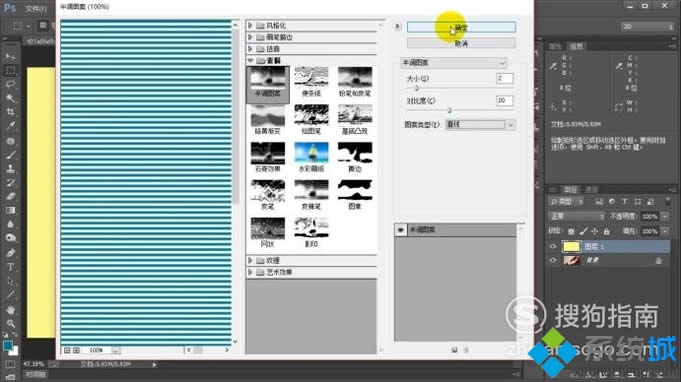Expand the 风格化 filter folder
The width and height of the screenshot is (681, 382).
(x=251, y=26)
